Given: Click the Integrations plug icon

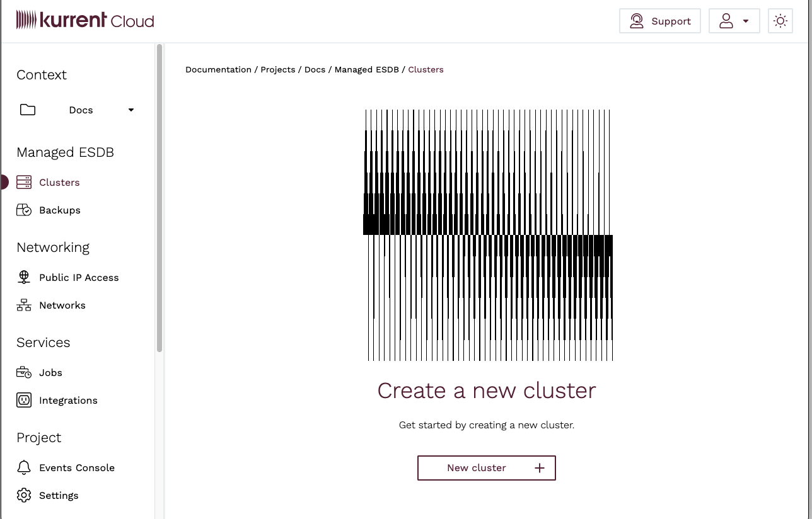Looking at the screenshot, I should 24,401.
